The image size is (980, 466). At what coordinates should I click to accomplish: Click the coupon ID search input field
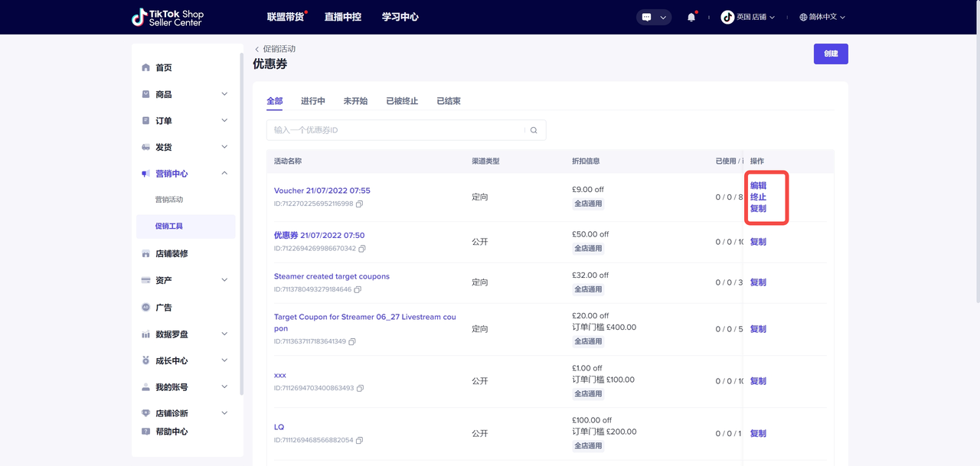coord(394,130)
